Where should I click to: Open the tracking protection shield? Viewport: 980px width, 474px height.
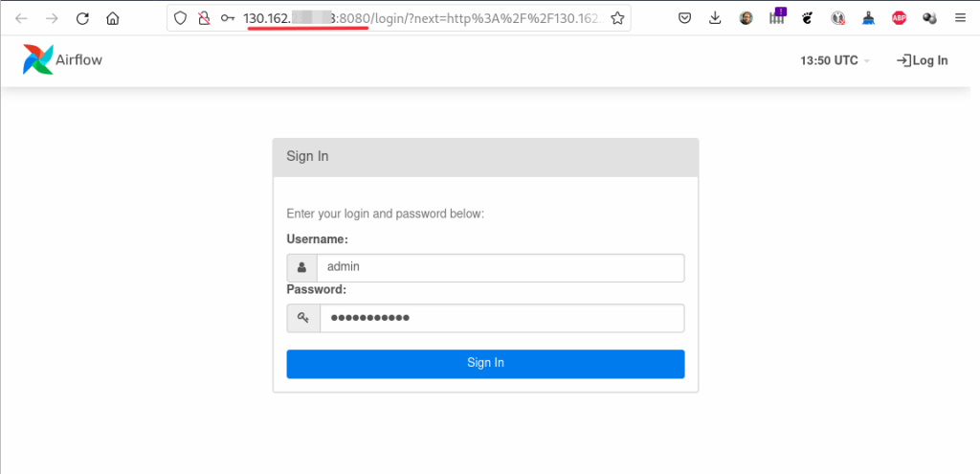[182, 18]
